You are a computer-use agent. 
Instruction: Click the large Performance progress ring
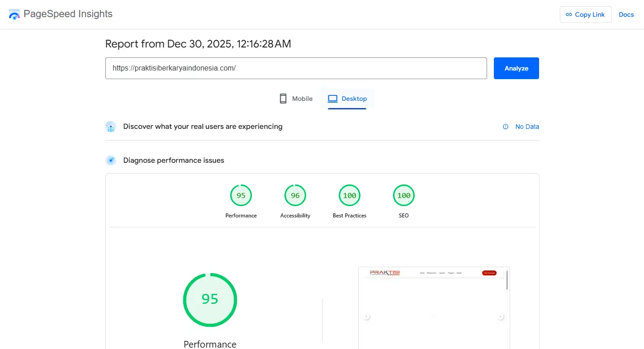tap(210, 300)
